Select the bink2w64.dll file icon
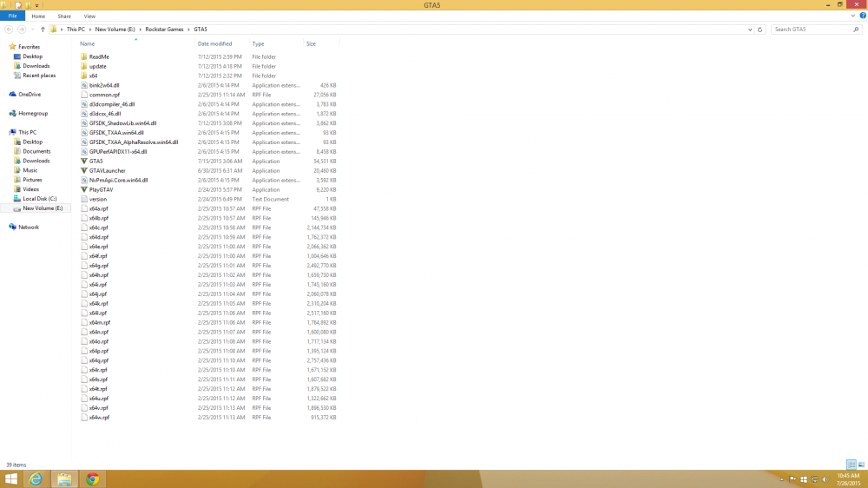 pos(83,85)
